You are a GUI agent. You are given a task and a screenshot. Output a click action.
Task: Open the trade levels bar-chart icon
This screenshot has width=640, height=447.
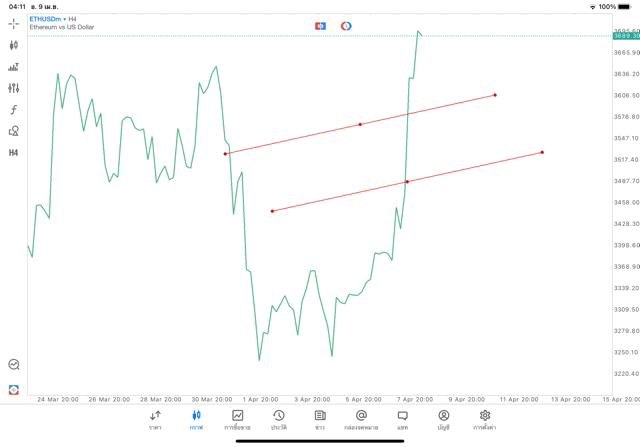pos(14,67)
